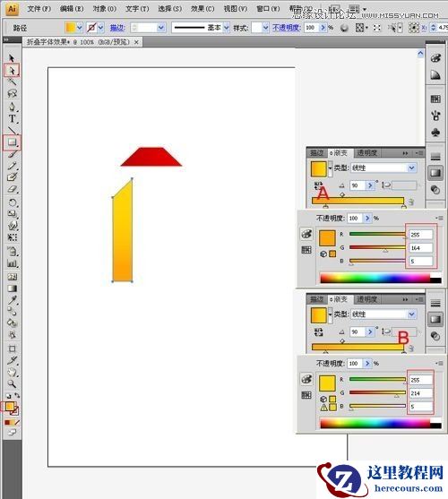
Task: Change the screen mode button
Action: pos(12,432)
